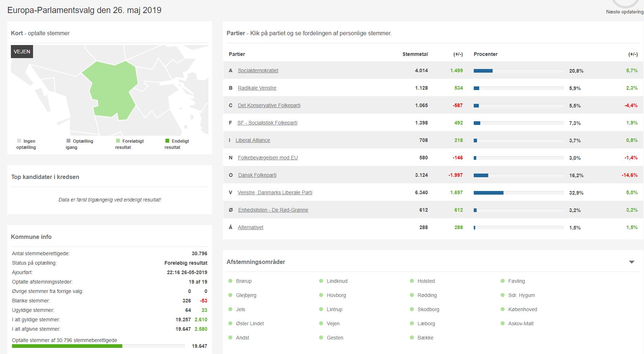Click the VEJEN map label button

pyautogui.click(x=22, y=52)
